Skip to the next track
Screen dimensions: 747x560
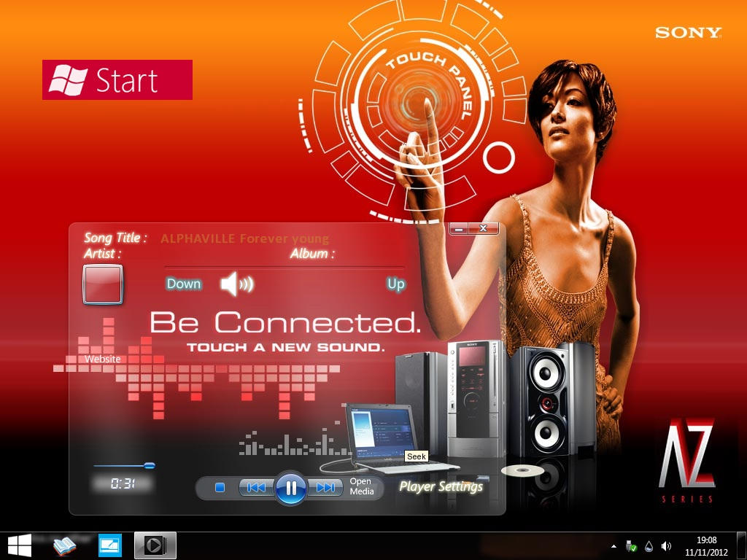328,488
